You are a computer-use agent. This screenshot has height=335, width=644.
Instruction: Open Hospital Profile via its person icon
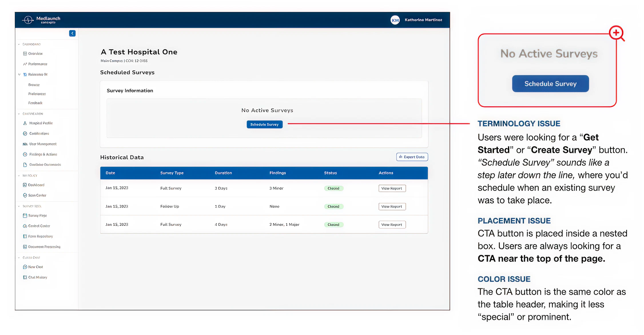[25, 123]
